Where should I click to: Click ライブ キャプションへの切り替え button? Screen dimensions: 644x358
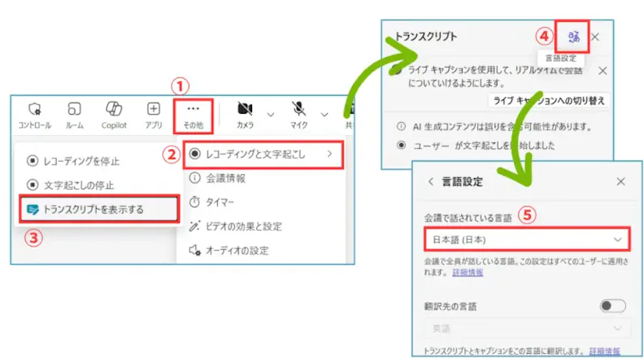(x=549, y=101)
